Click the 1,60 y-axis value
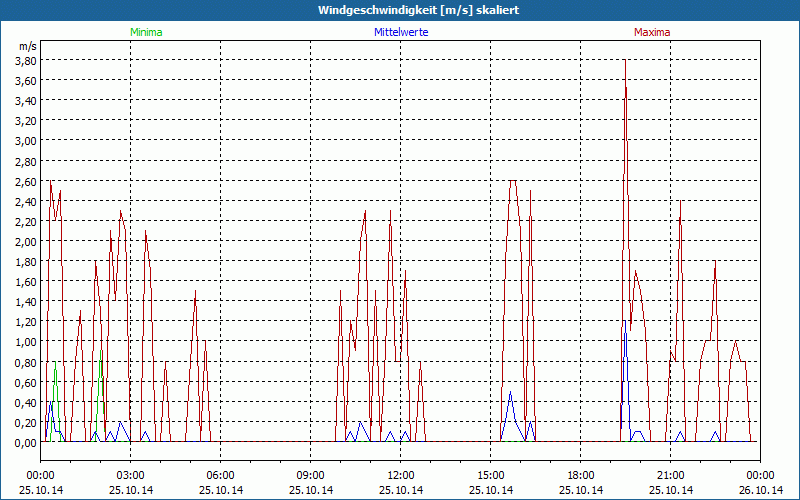The image size is (800, 500). (26, 282)
